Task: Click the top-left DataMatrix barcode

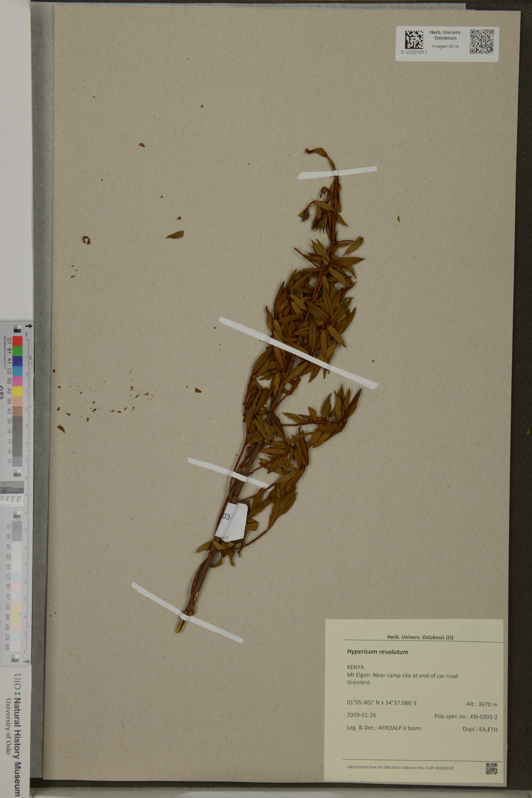Action: [414, 40]
